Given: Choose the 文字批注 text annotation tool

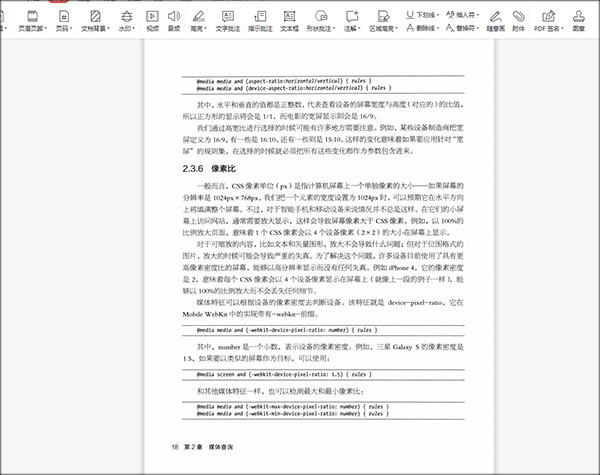Looking at the screenshot, I should pyautogui.click(x=228, y=20).
